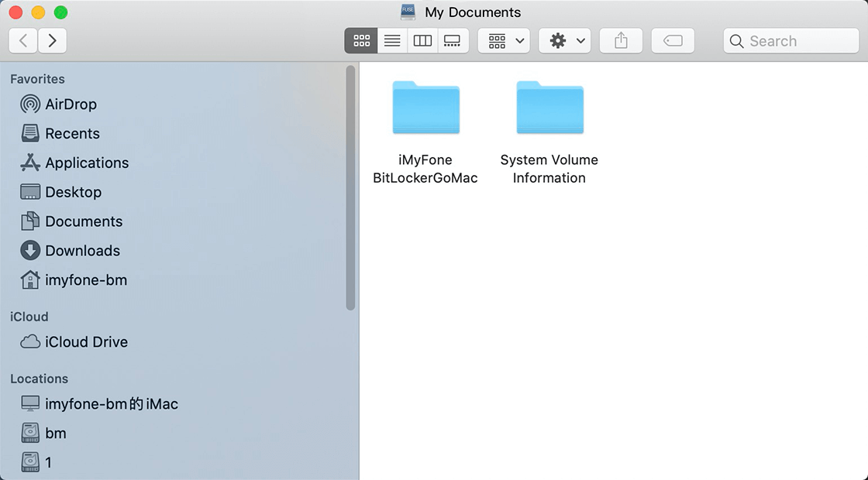Image resolution: width=868 pixels, height=480 pixels.
Task: Switch to column view
Action: click(x=422, y=40)
